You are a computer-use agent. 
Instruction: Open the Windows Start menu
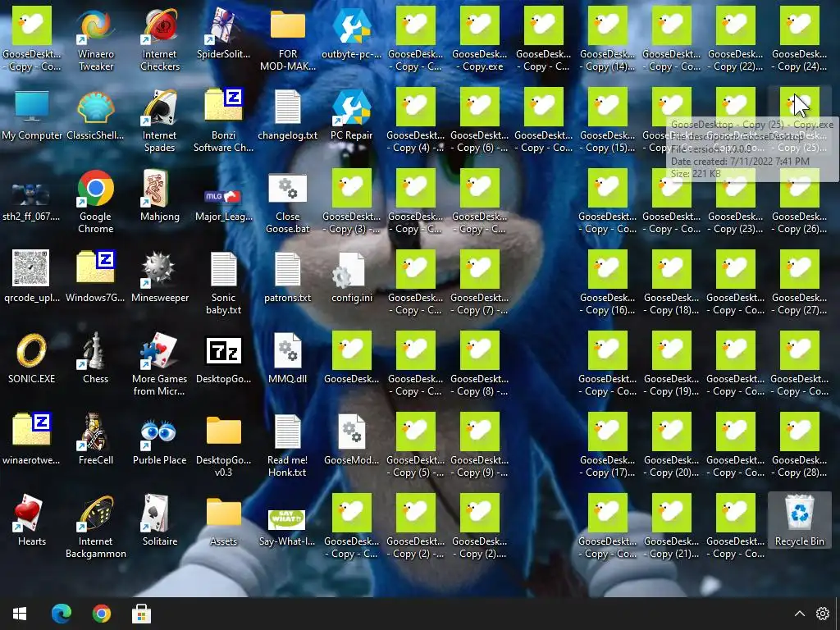click(20, 614)
